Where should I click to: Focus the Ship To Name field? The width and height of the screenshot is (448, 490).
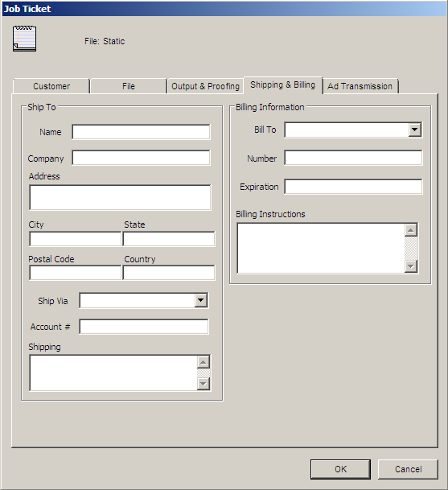(141, 132)
